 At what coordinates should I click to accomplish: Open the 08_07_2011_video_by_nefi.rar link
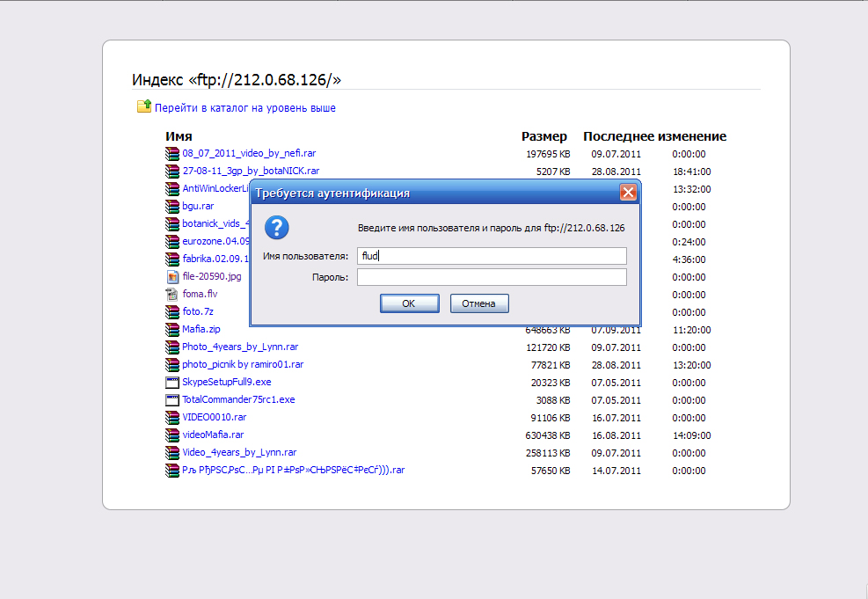point(248,153)
